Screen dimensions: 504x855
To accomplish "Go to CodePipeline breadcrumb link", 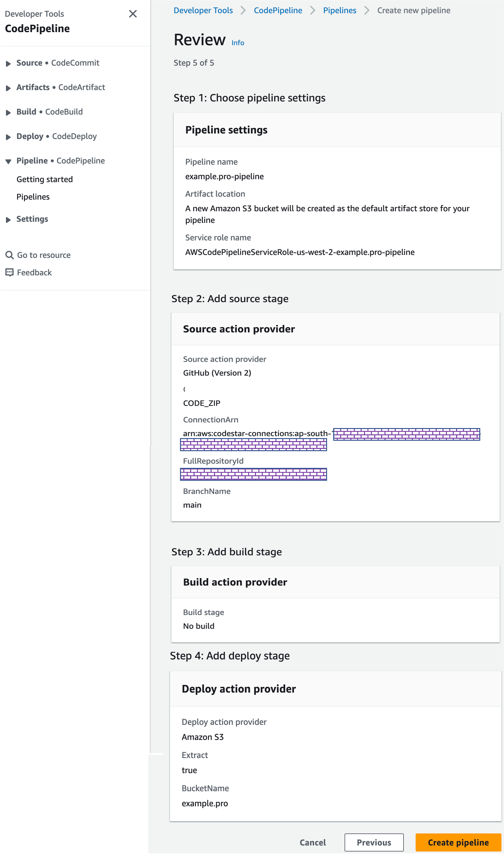I will [x=278, y=11].
